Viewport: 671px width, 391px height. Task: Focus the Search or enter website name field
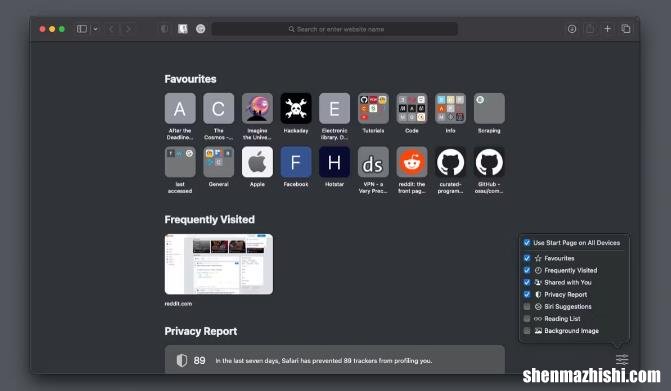click(335, 29)
